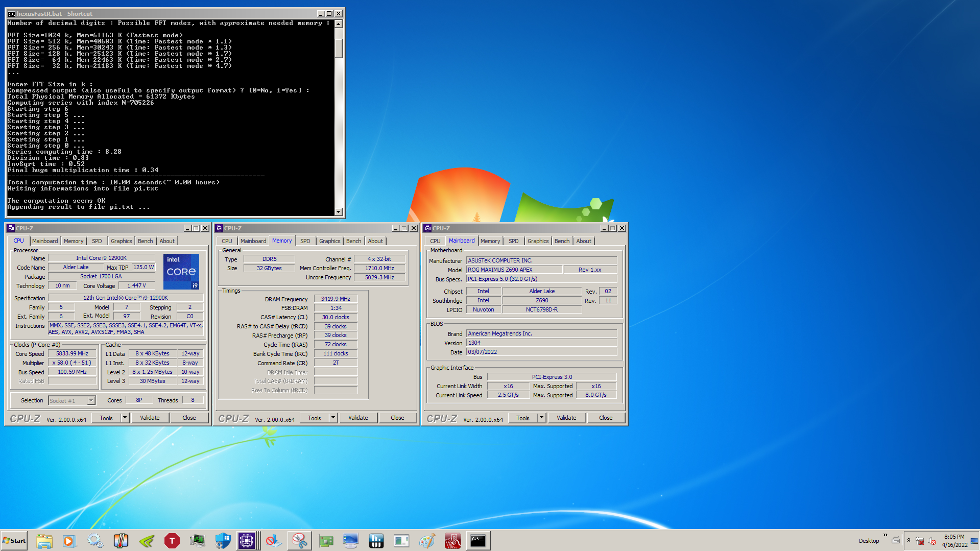Click the Show Desktop button strip

[974, 541]
